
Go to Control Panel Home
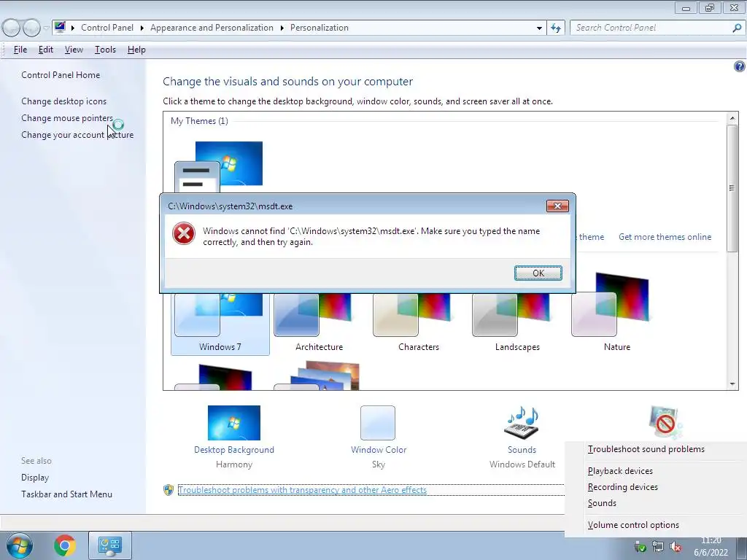pos(61,75)
